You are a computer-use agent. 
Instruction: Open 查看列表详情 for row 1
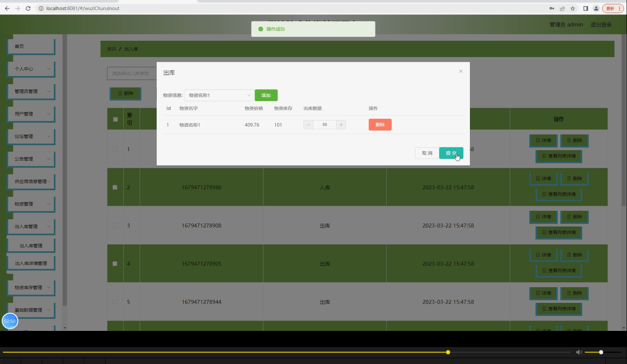click(559, 156)
